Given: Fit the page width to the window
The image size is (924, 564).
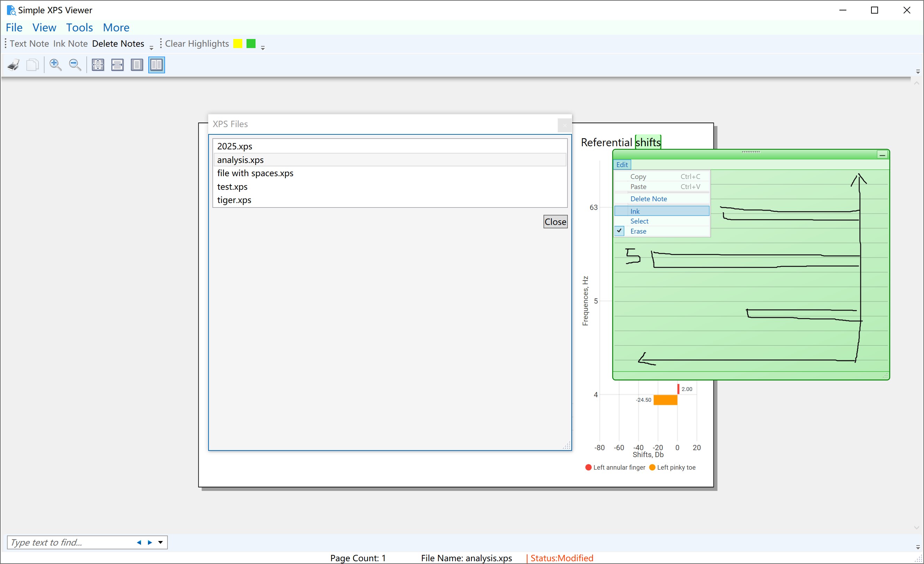Looking at the screenshot, I should click(x=117, y=64).
